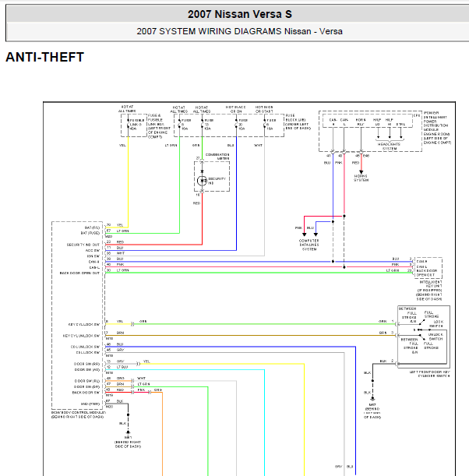This screenshot has height=476, width=469.
Task: Click the "FUSE 20 10A" fuse label
Action: (x=243, y=125)
